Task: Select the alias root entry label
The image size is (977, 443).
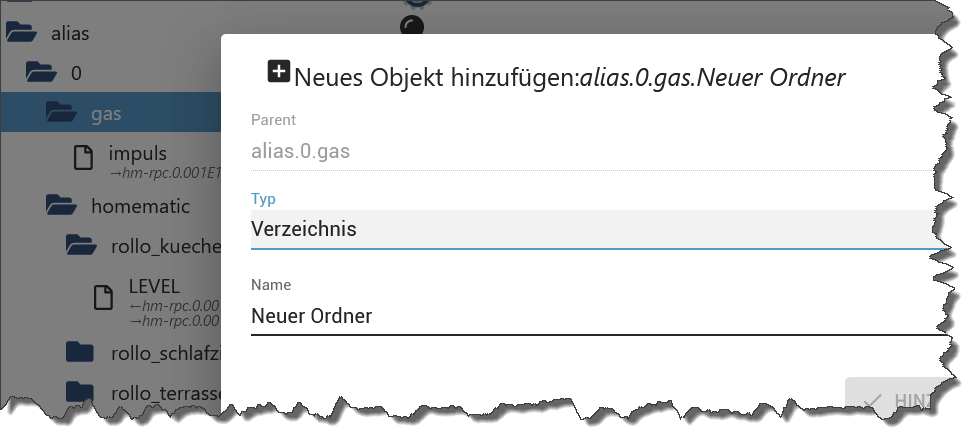Action: click(x=70, y=33)
